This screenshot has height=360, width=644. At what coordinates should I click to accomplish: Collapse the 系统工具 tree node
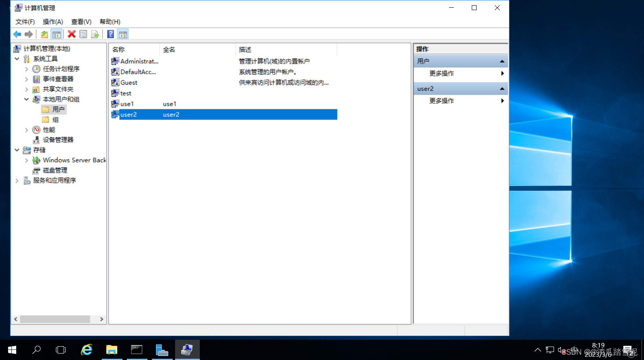point(17,59)
